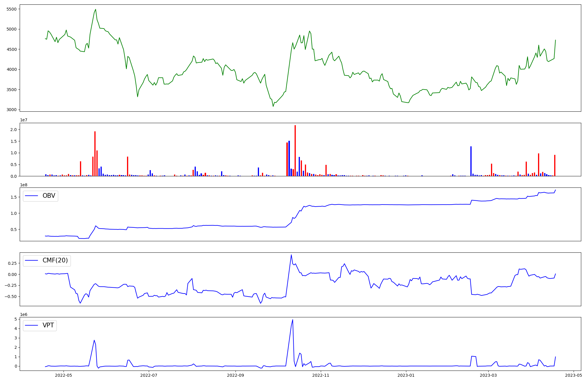Click the 2022-07 x-axis date label
The width and height of the screenshot is (588, 382).
click(x=149, y=375)
